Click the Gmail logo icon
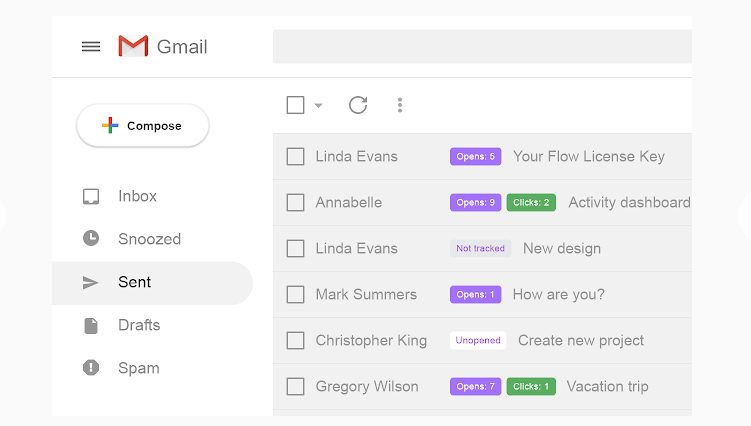751x426 pixels. 133,46
